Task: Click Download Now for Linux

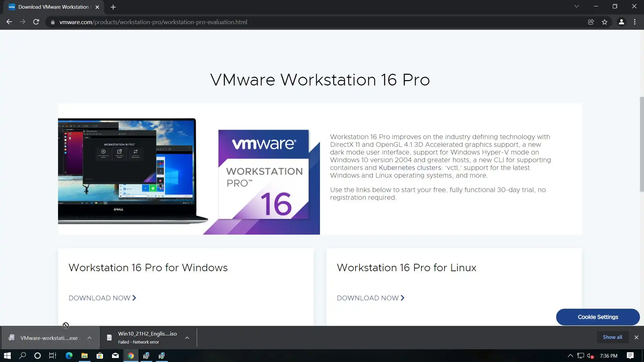Action: (371, 298)
